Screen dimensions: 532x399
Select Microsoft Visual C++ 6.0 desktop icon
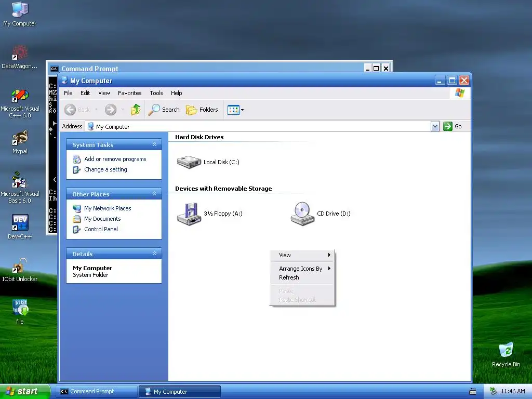[20, 103]
